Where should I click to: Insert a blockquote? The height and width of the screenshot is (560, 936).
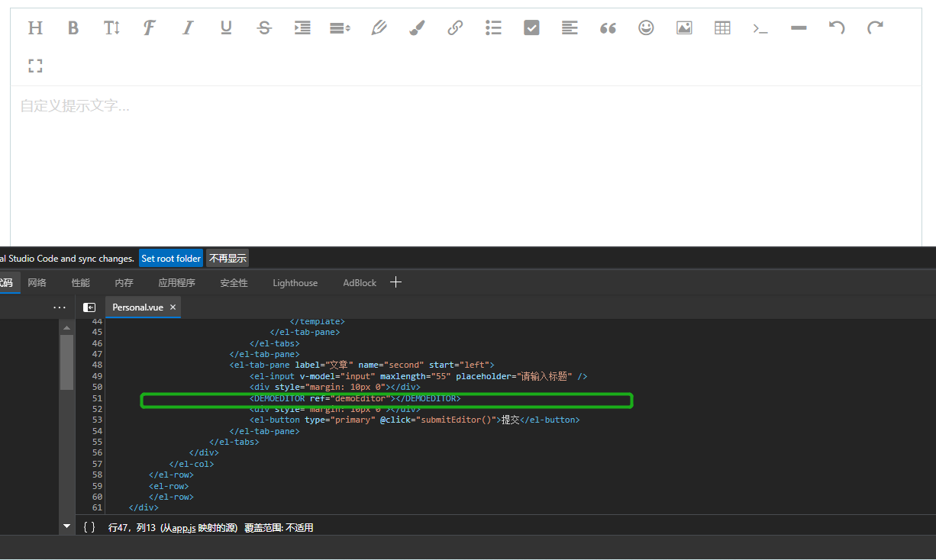(608, 28)
